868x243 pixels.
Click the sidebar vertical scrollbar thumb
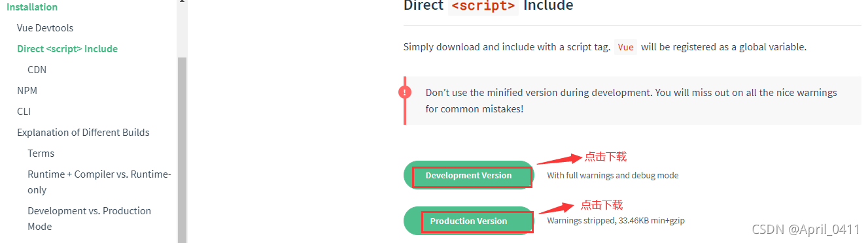click(x=182, y=150)
